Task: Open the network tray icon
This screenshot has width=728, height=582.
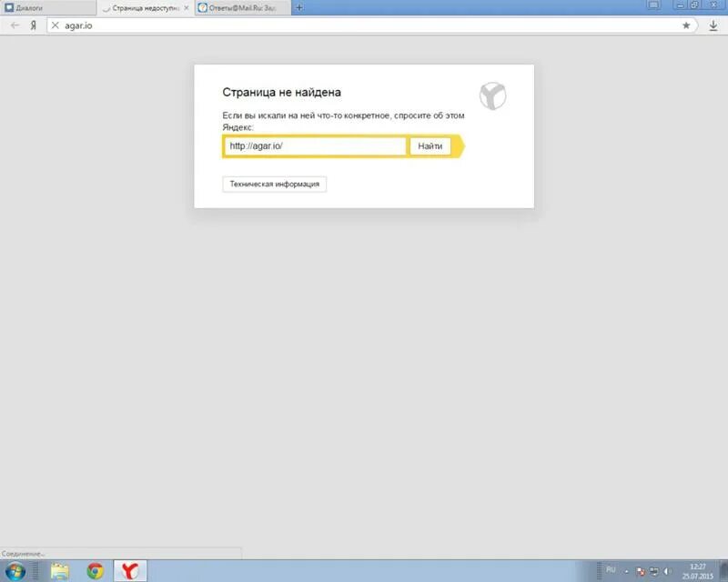Action: pyautogui.click(x=654, y=571)
